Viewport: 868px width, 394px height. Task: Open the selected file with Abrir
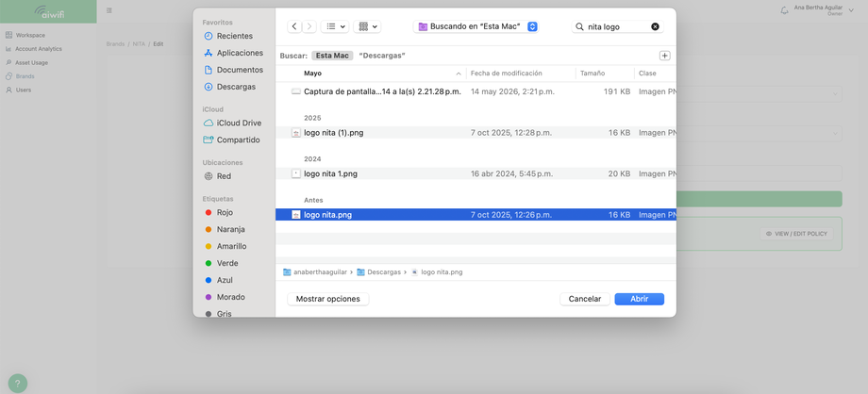(640, 299)
